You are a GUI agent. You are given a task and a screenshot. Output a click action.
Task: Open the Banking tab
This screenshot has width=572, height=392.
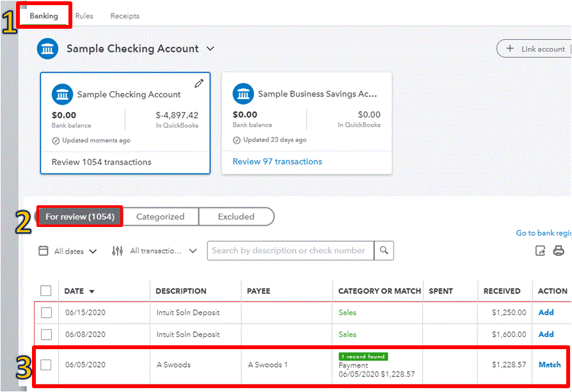tap(44, 16)
